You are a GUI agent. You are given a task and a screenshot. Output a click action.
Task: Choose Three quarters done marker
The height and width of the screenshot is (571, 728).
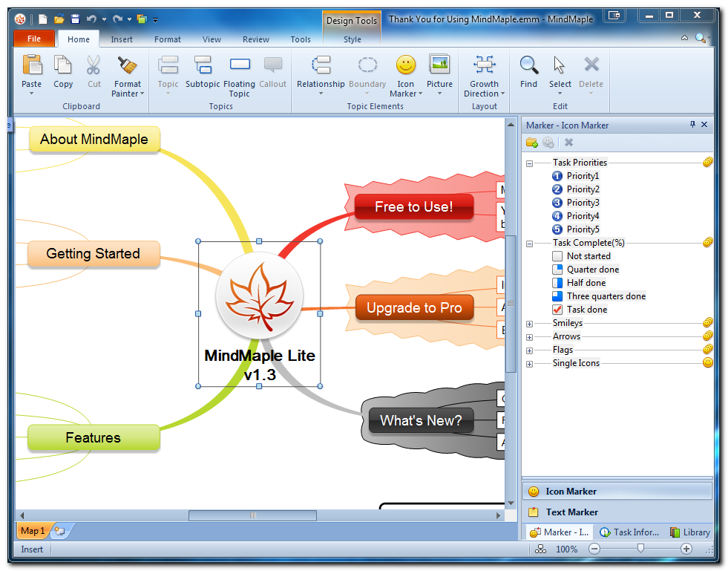(x=599, y=296)
